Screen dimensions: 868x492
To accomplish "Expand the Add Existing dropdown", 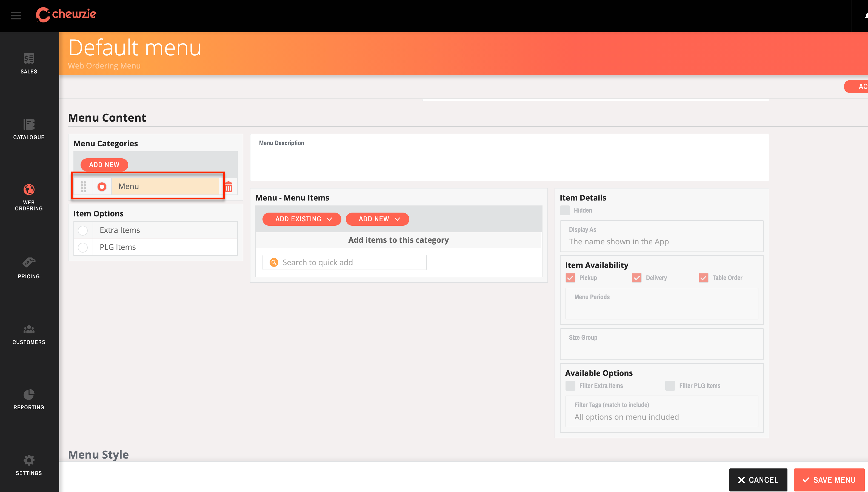I will (302, 219).
